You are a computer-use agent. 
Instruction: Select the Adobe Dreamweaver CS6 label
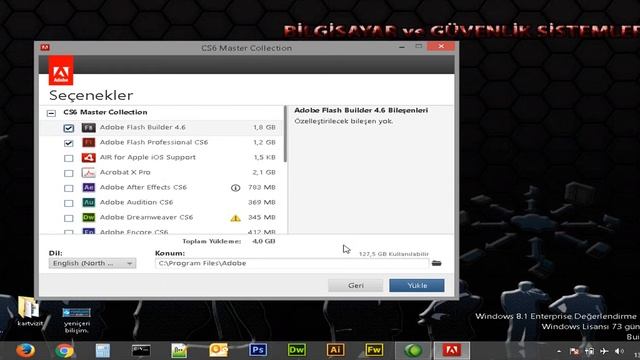click(147, 217)
